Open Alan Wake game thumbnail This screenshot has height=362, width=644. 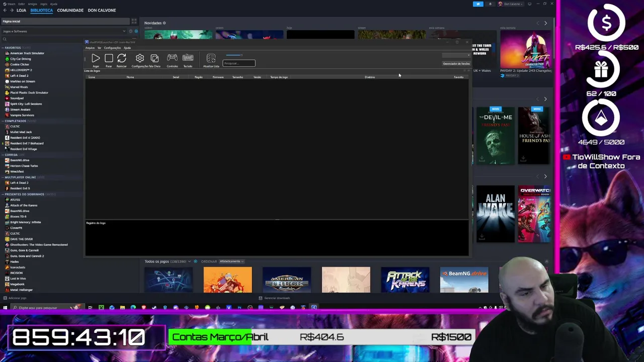496,214
